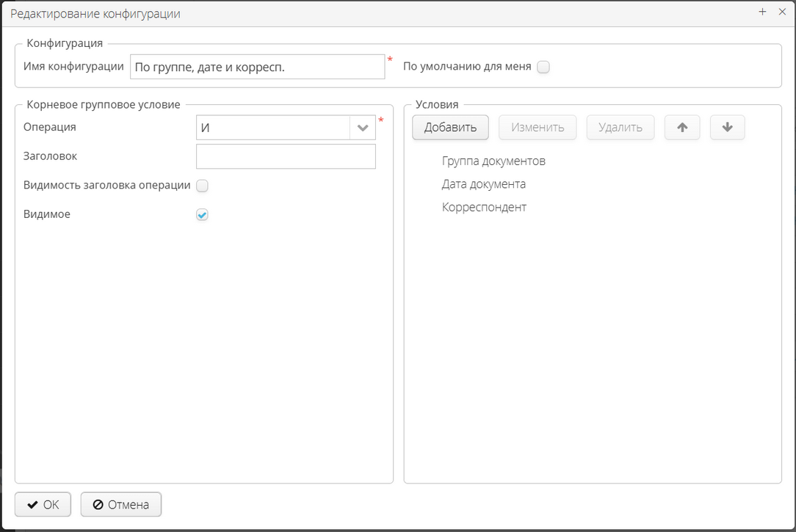Select the "Группа документов" condition
Viewport: 796px width, 532px height.
click(x=493, y=161)
